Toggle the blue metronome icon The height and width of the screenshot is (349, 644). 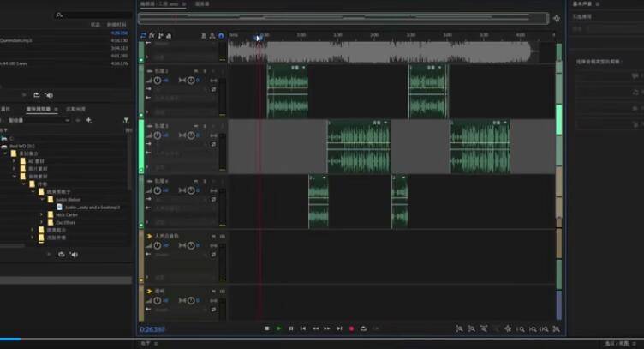tap(221, 35)
